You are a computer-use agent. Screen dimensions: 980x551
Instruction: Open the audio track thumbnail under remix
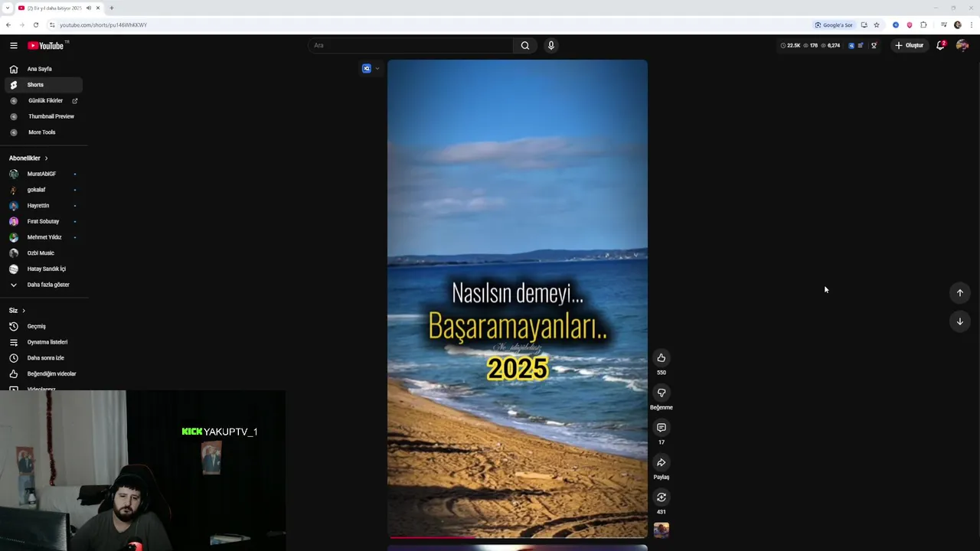pyautogui.click(x=661, y=530)
